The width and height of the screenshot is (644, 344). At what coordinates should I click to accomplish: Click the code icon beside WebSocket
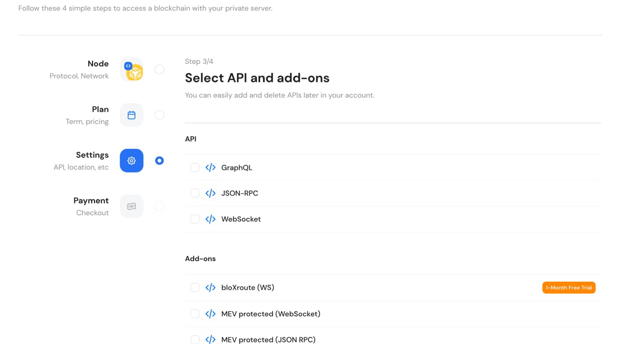[210, 219]
